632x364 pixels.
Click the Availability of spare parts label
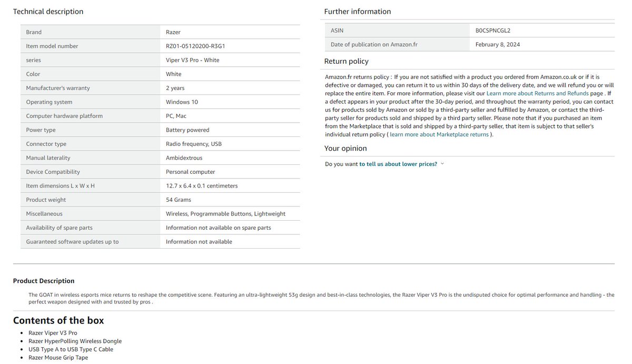(x=60, y=228)
